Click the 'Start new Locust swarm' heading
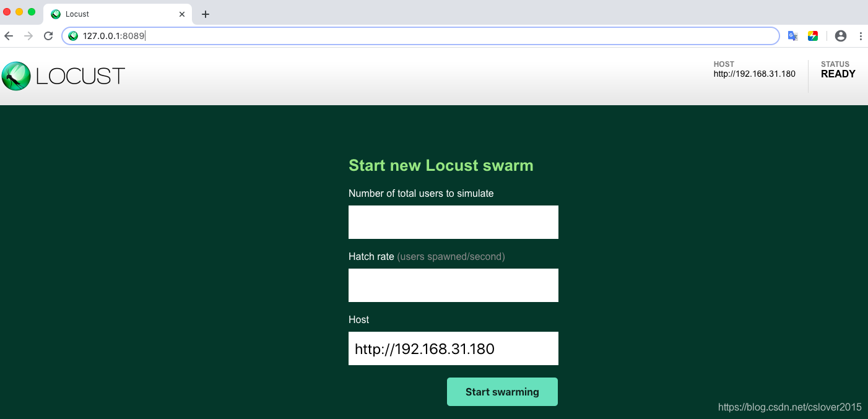The width and height of the screenshot is (868, 419). click(x=441, y=165)
